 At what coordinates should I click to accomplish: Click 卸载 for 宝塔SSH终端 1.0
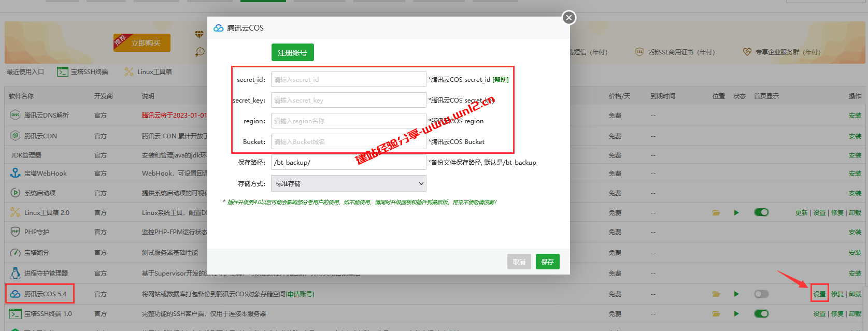(855, 313)
